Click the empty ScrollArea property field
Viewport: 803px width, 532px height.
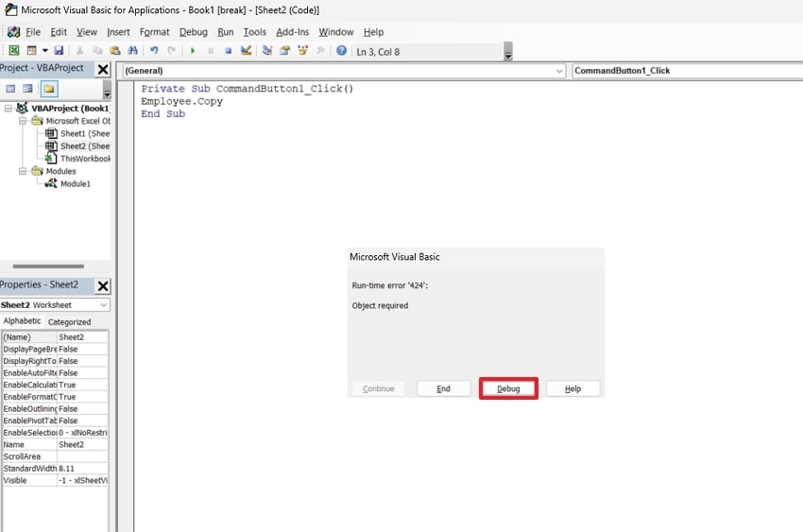(x=82, y=456)
